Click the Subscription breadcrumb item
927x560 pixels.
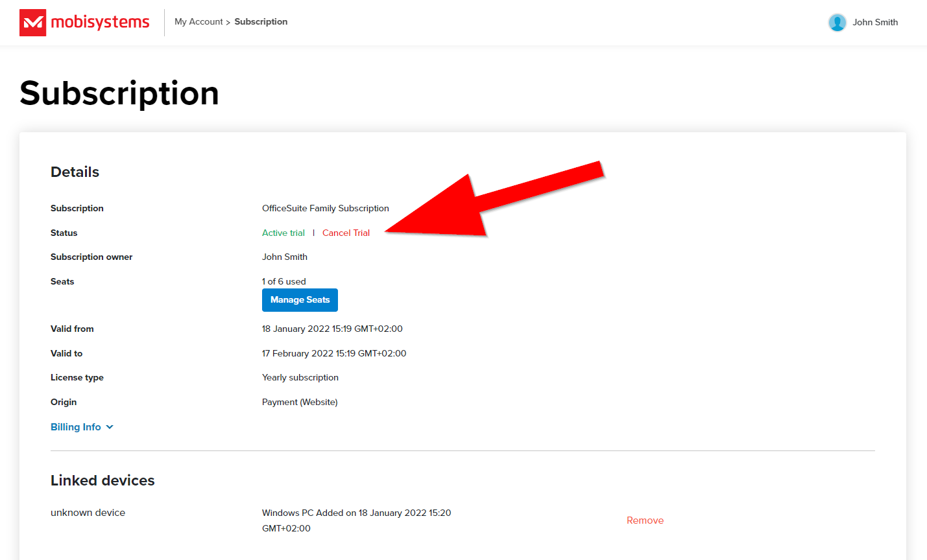(261, 21)
